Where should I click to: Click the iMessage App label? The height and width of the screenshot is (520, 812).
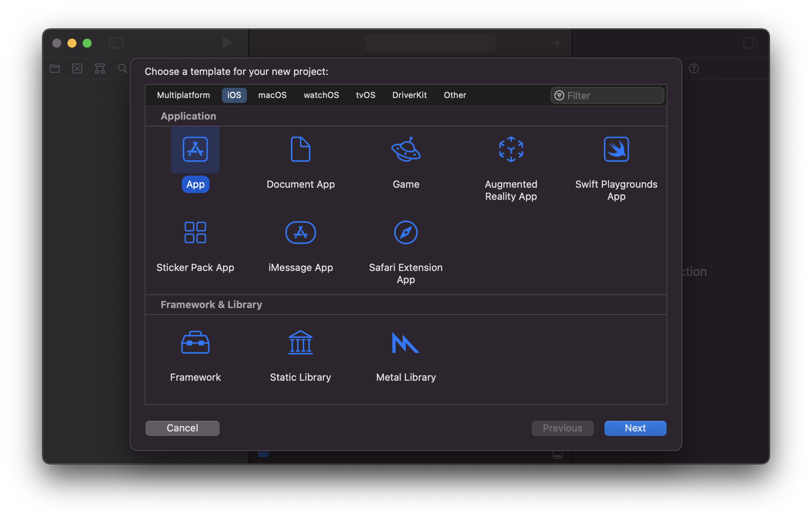[x=301, y=268]
